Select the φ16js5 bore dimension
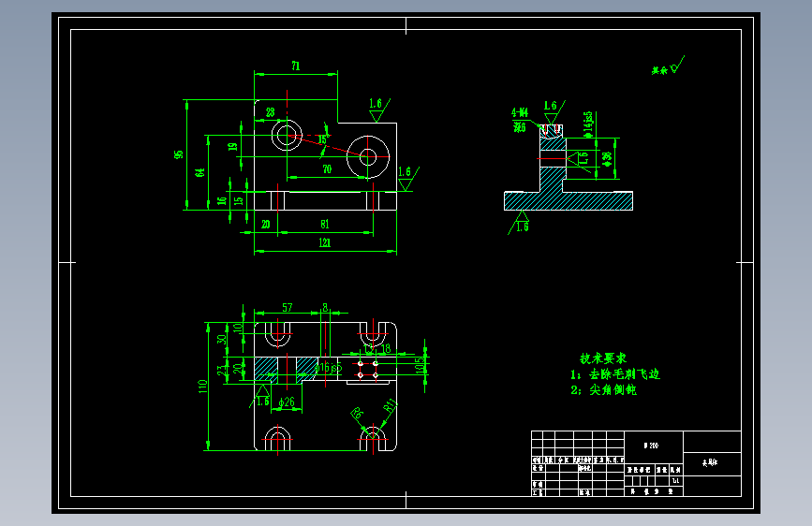The image size is (812, 526). point(328,368)
